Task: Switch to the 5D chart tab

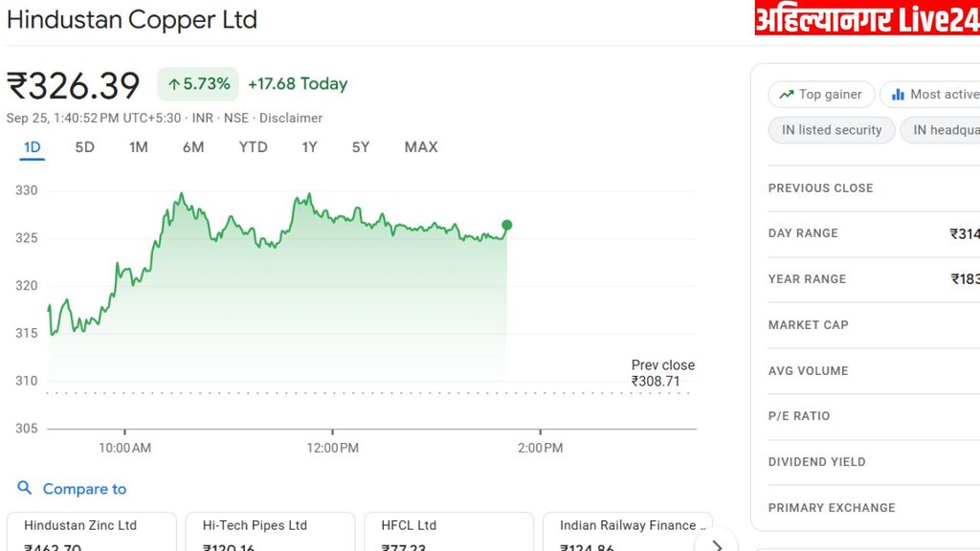Action: (x=84, y=147)
